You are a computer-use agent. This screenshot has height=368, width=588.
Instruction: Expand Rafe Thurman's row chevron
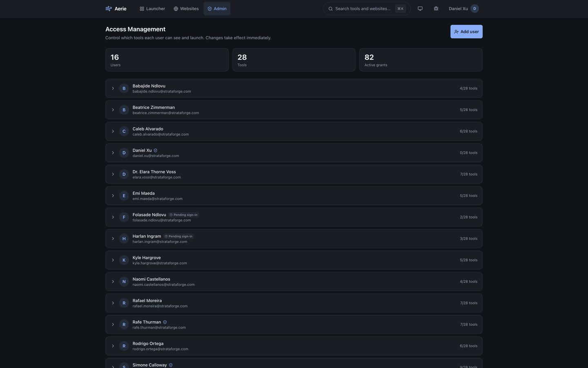pos(113,325)
